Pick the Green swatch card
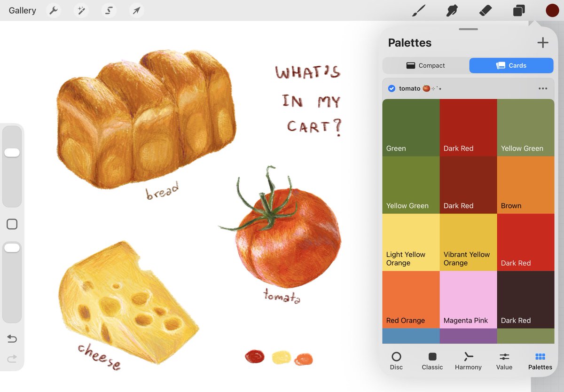 (x=411, y=127)
